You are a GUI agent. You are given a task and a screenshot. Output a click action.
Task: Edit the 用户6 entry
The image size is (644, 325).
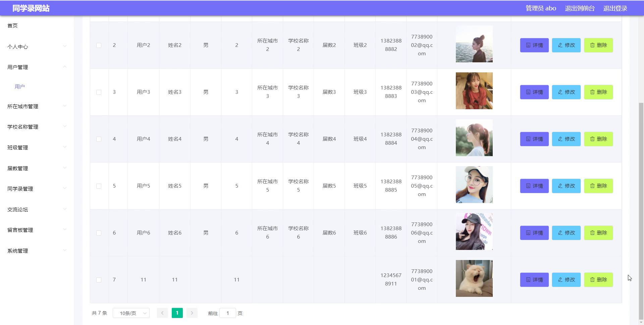[566, 233]
